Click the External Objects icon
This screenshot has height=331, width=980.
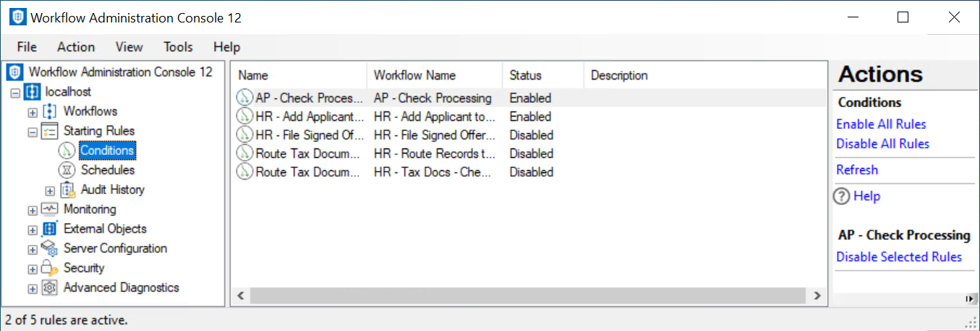(50, 229)
